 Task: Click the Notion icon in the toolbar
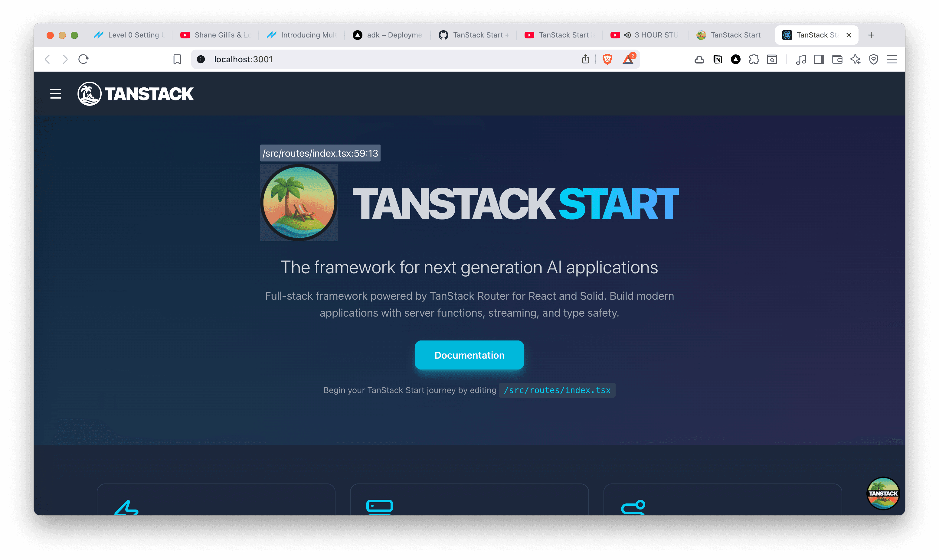(718, 59)
